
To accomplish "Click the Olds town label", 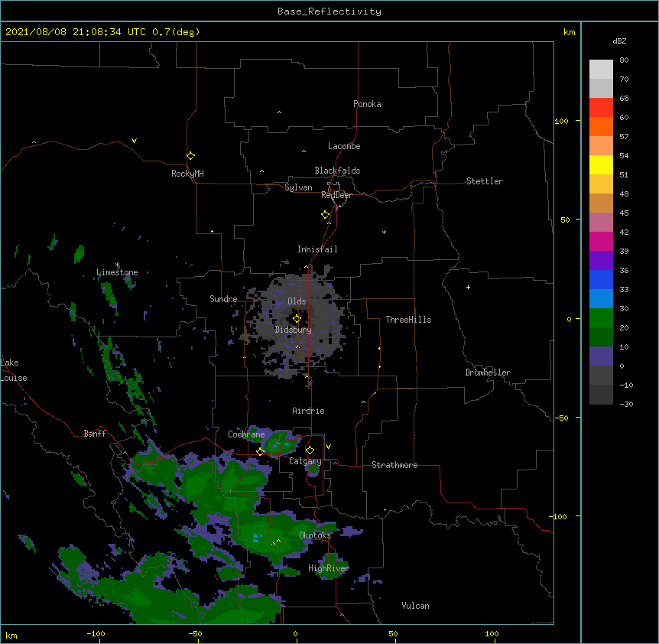I will [297, 301].
